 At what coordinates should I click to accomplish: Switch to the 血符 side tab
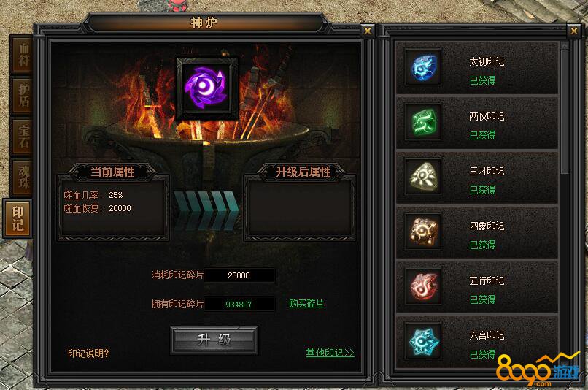point(23,55)
